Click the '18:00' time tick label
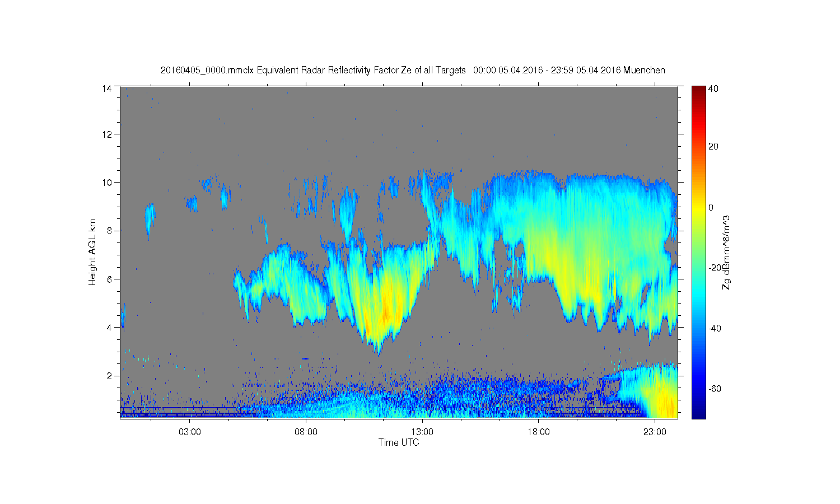The image size is (840, 504). (539, 432)
